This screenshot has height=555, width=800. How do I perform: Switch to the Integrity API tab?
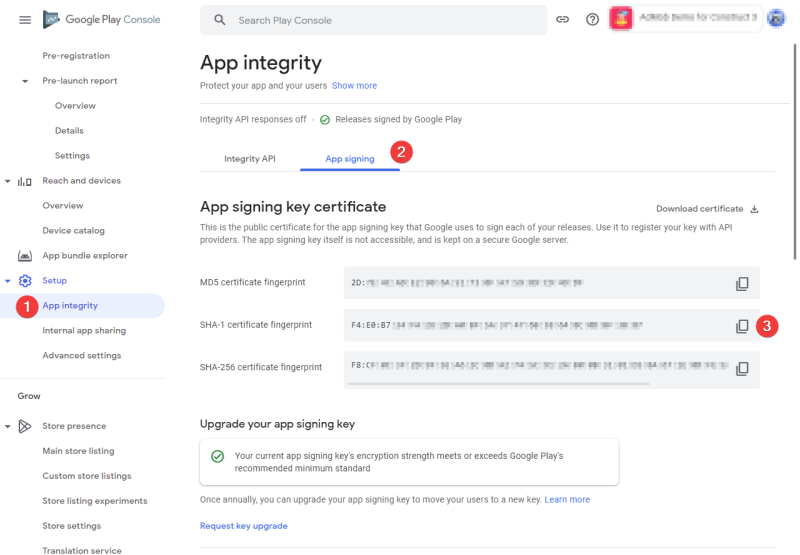coord(249,159)
